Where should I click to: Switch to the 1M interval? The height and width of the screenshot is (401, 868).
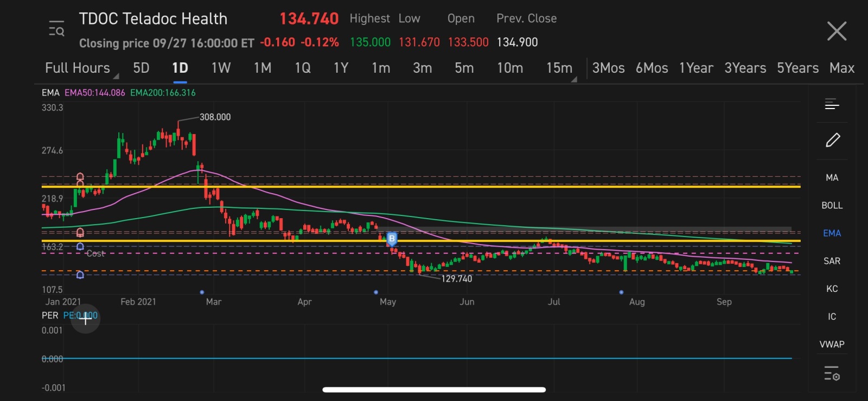coord(263,68)
